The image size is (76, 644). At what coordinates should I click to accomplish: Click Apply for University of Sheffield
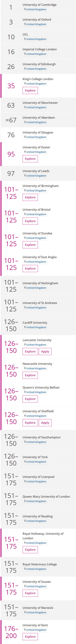click(45, 423)
